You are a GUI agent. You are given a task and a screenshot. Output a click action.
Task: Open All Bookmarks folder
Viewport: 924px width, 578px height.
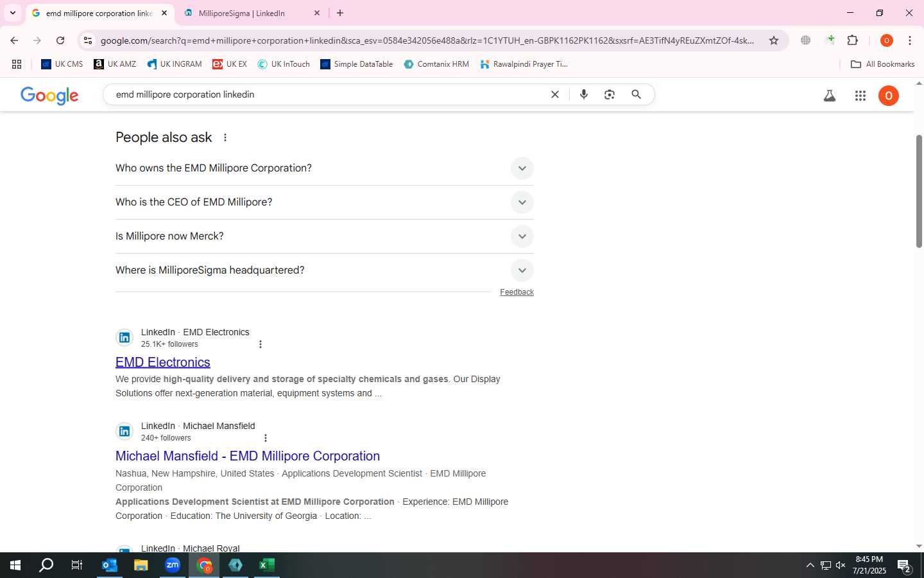pyautogui.click(x=882, y=64)
